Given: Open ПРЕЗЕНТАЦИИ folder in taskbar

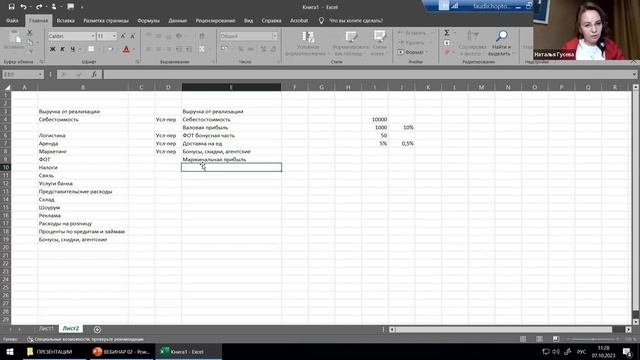Looking at the screenshot, I should [54, 351].
